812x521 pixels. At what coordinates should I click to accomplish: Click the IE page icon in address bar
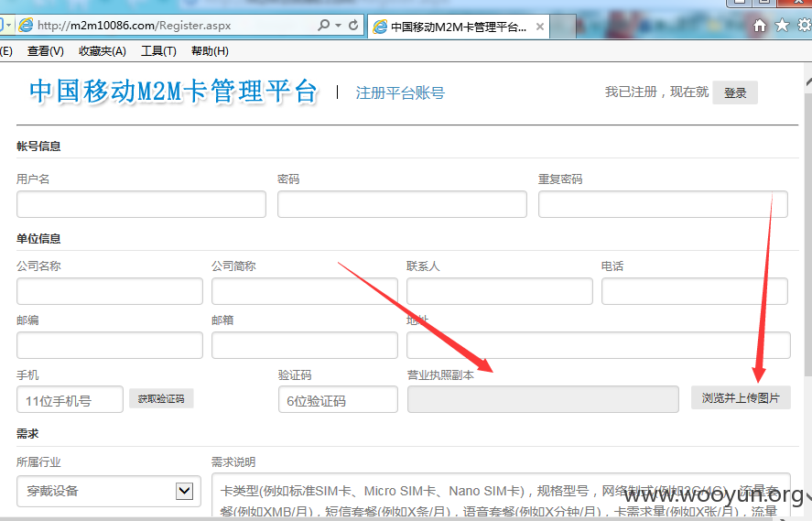tap(26, 25)
